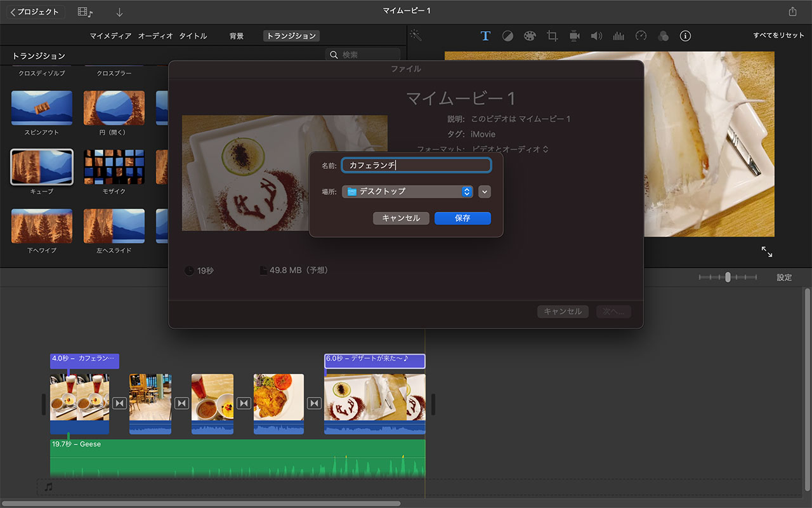Open the crop tool
The width and height of the screenshot is (812, 508).
click(x=552, y=36)
